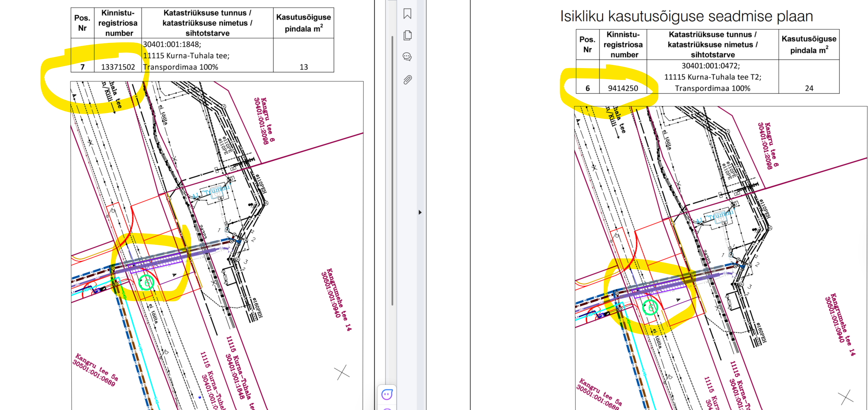
Task: Expand the sidebar with the triangle arrow
Action: [x=420, y=212]
